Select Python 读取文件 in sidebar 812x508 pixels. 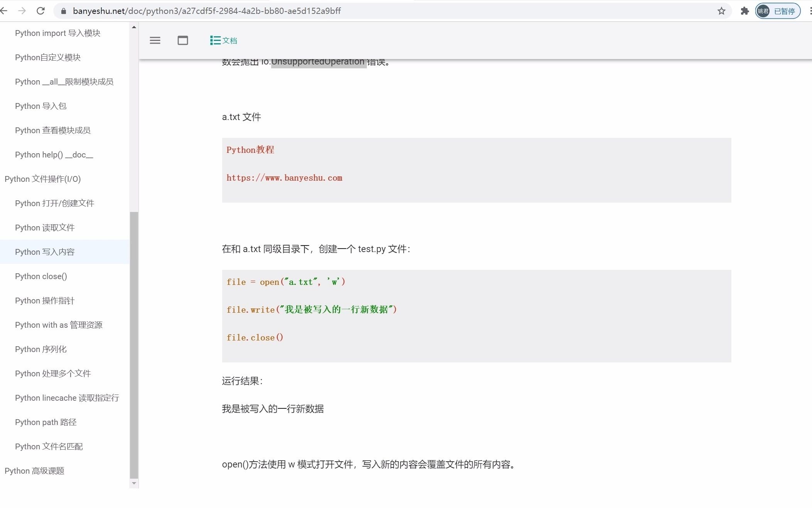pos(44,227)
